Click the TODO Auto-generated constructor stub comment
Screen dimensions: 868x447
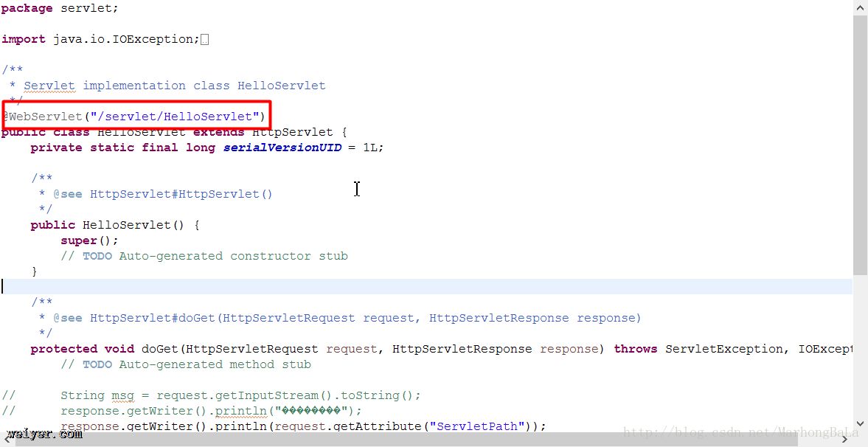click(214, 256)
